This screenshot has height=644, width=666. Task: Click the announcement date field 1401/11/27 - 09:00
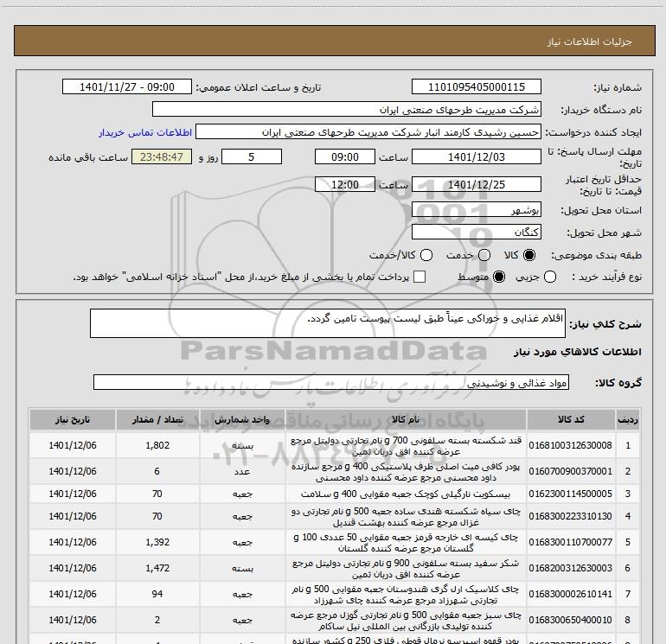[x=127, y=87]
